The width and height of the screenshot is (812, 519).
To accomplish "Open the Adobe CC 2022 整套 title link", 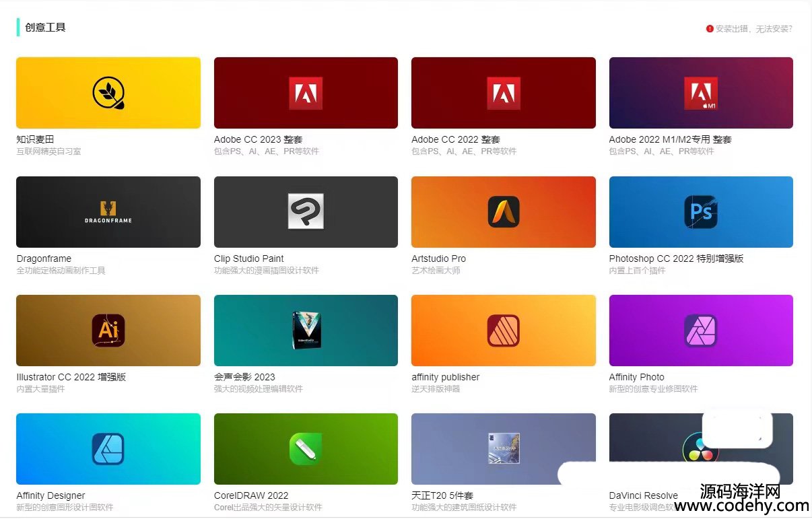I will pyautogui.click(x=456, y=139).
